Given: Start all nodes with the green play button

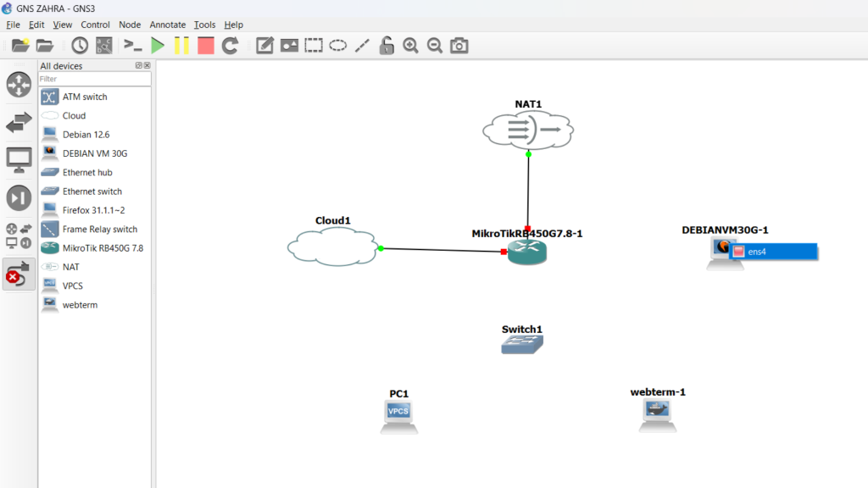Looking at the screenshot, I should click(x=158, y=46).
